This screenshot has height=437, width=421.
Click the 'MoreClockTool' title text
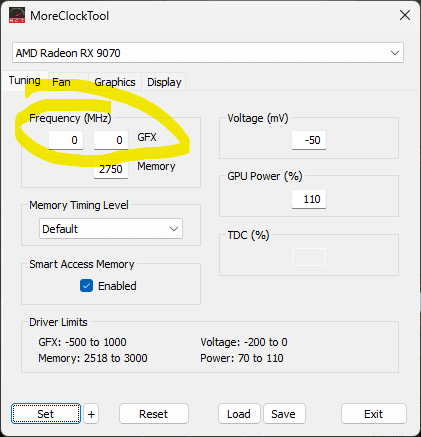point(69,16)
